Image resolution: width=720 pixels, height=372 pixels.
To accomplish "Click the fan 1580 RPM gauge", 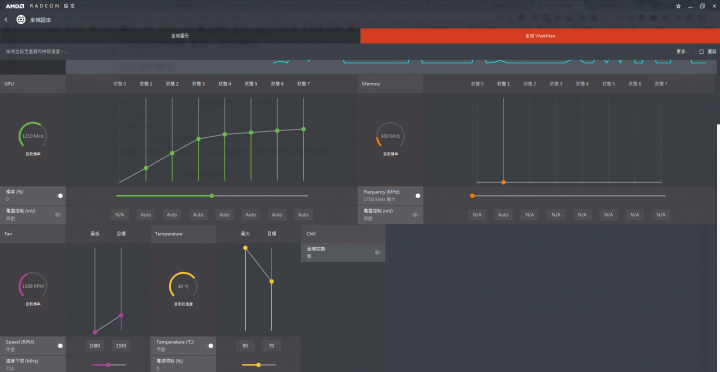I will click(x=33, y=286).
